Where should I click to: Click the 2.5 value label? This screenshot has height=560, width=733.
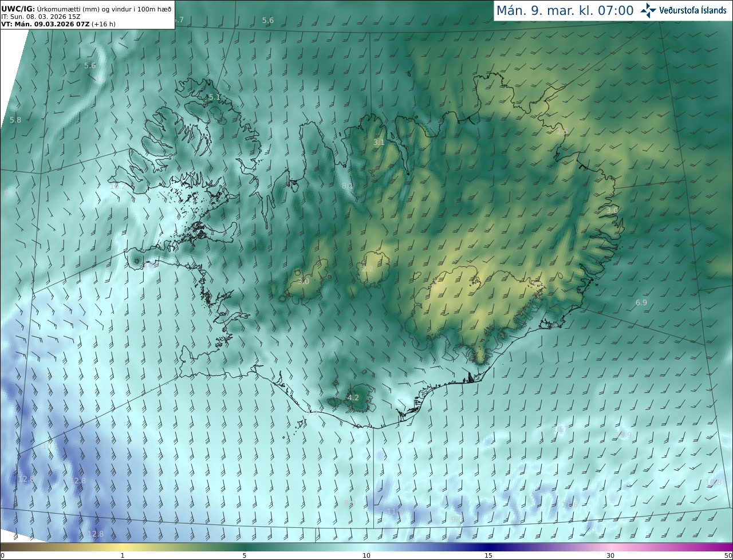pos(562,132)
